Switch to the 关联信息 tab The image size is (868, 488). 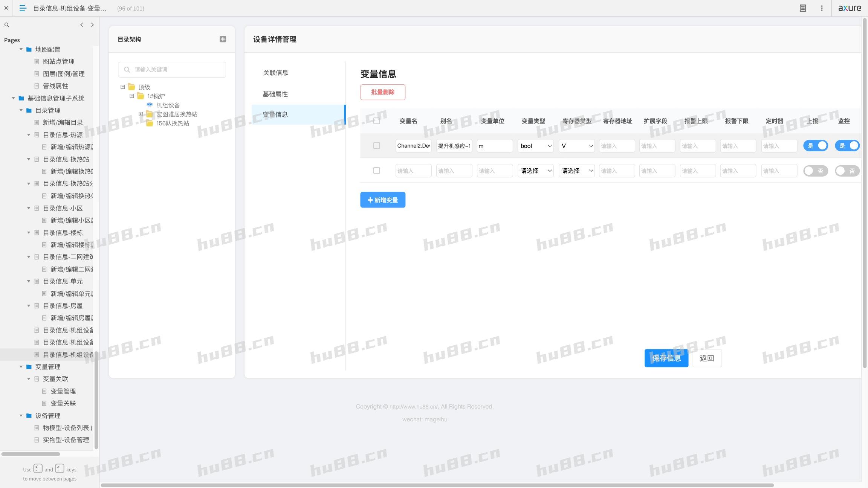[275, 73]
